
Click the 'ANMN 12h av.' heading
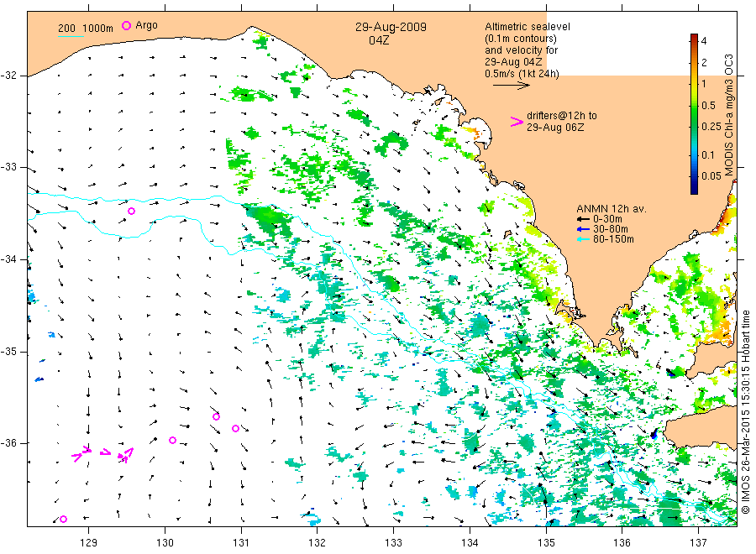[x=612, y=209]
